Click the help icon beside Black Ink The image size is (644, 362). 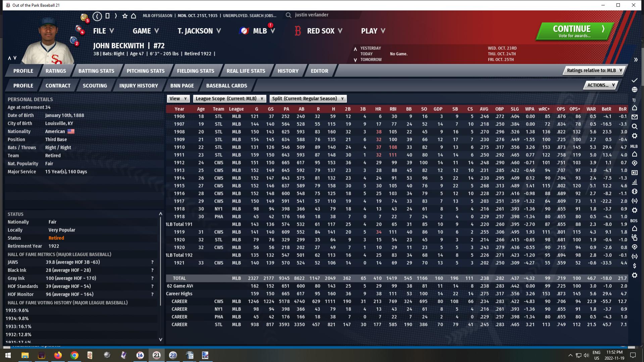[152, 270]
